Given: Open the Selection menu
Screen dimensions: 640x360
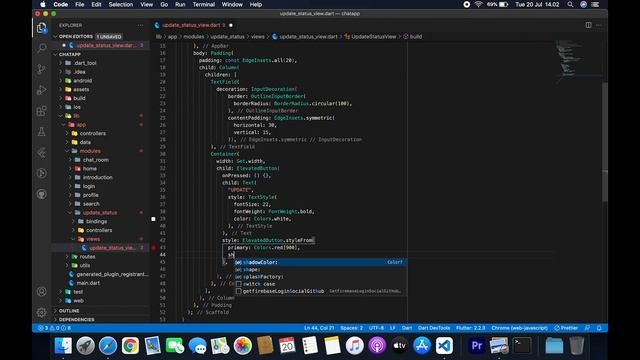Looking at the screenshot, I should pyautogui.click(x=120, y=4).
